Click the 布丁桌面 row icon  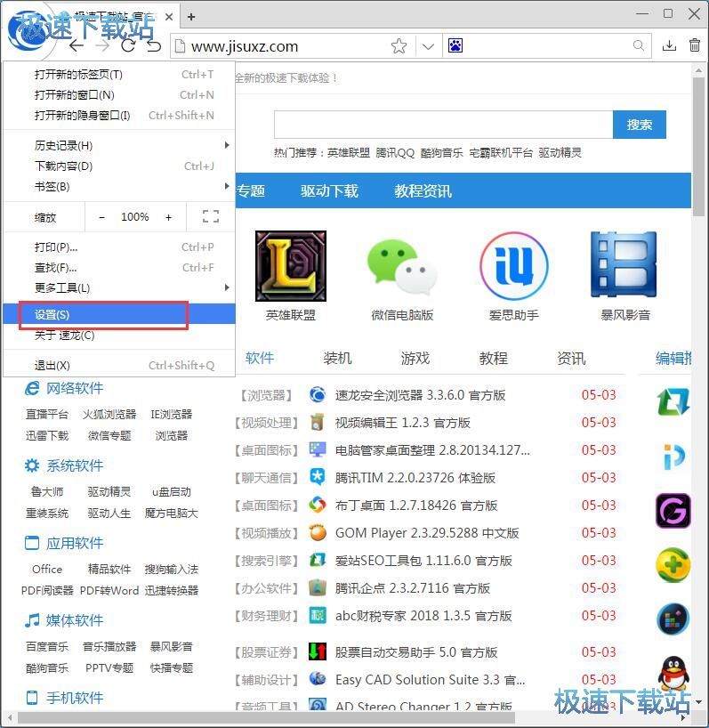point(318,505)
